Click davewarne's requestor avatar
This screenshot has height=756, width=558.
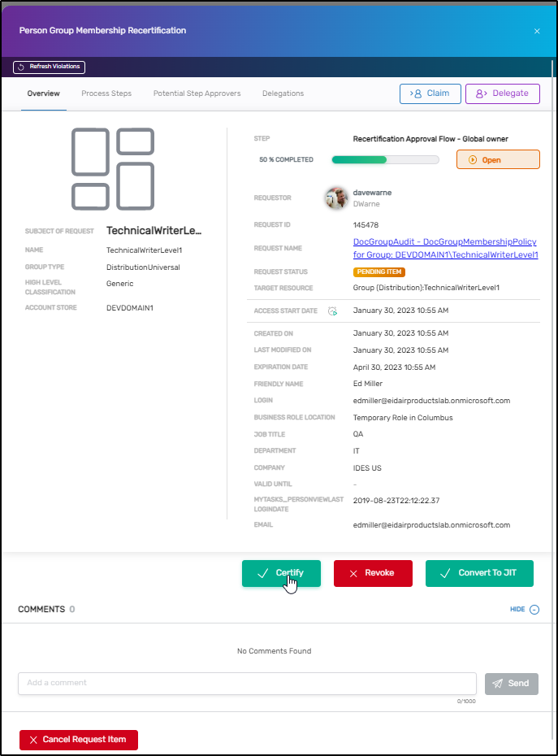click(x=337, y=198)
